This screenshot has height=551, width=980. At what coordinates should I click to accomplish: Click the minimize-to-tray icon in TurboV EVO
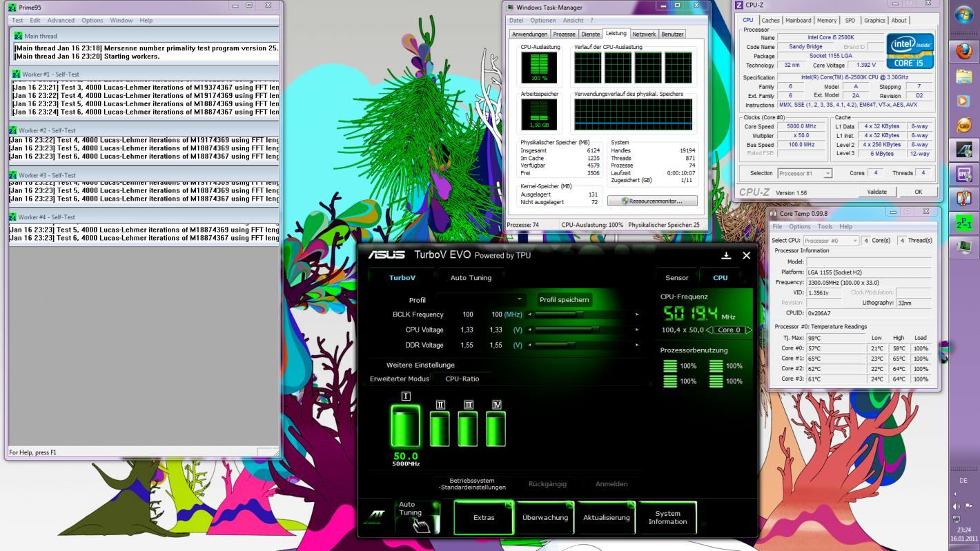pos(726,255)
